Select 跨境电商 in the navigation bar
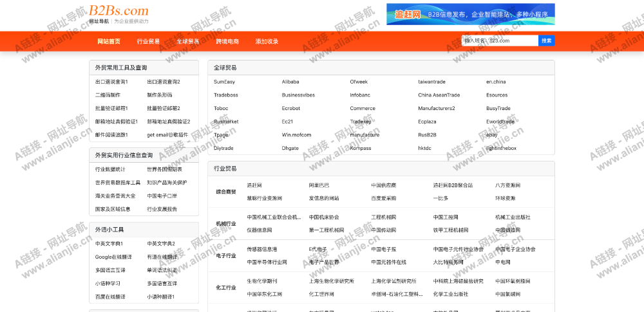 coord(227,41)
